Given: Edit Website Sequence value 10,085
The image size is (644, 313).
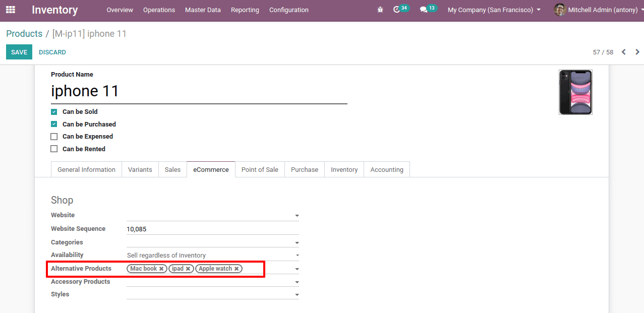Looking at the screenshot, I should click(213, 229).
